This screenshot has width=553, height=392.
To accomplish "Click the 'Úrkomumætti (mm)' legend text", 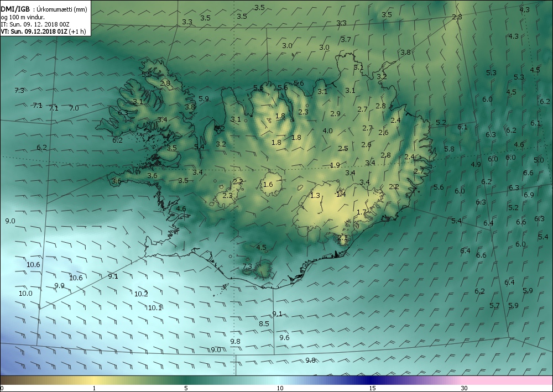I will coord(62,9).
